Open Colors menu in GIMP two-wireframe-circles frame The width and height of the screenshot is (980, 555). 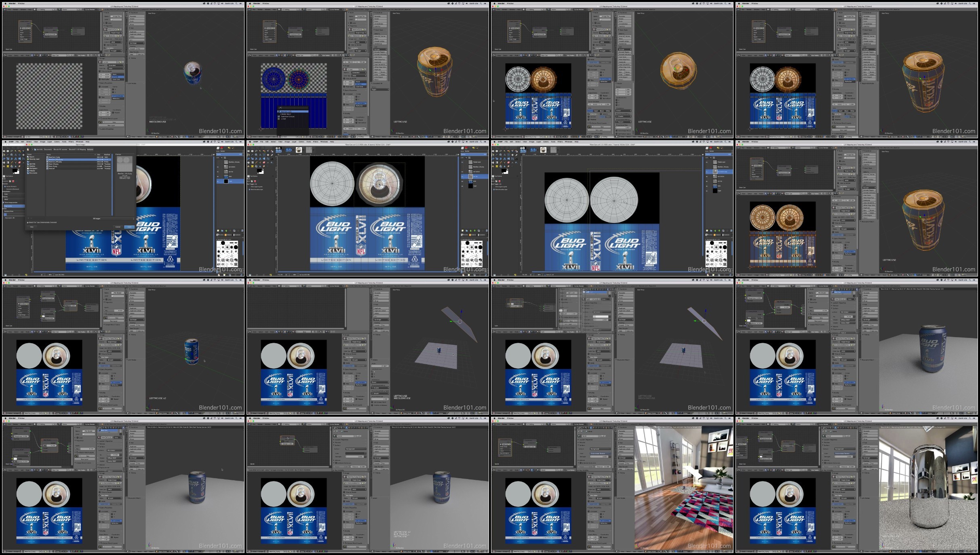[546, 142]
